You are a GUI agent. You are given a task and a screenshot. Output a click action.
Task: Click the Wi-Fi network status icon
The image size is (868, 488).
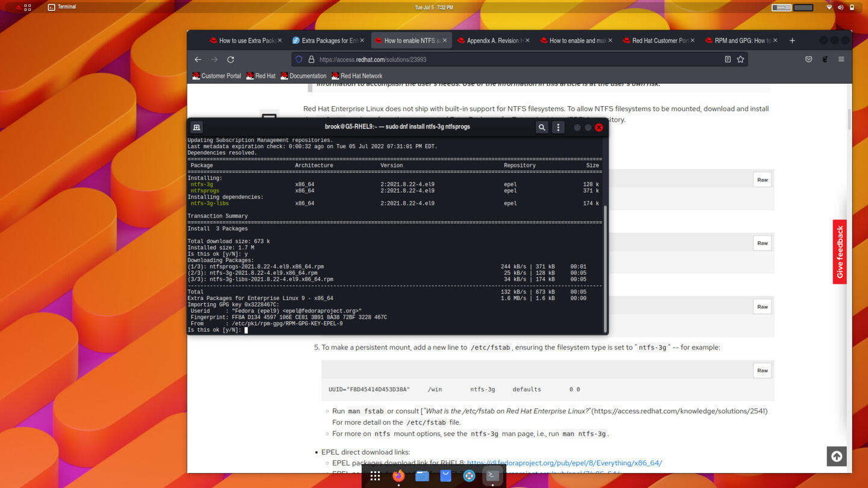(829, 7)
